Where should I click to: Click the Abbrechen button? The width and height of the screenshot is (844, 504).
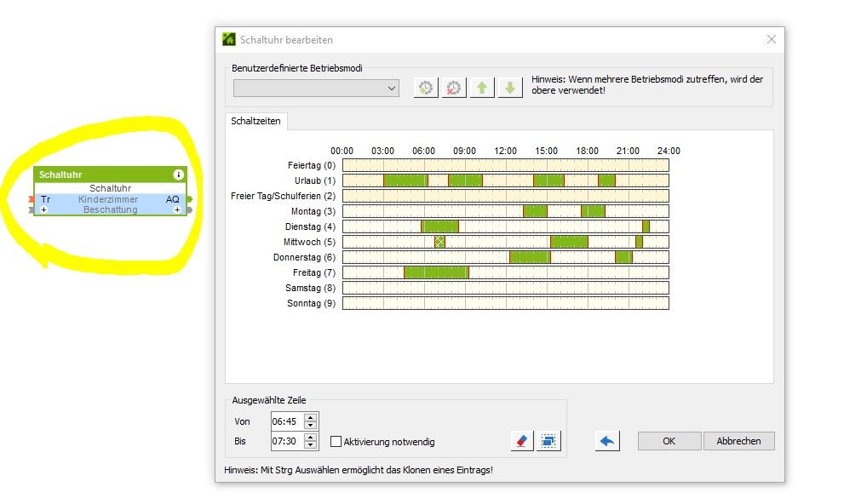pos(738,441)
